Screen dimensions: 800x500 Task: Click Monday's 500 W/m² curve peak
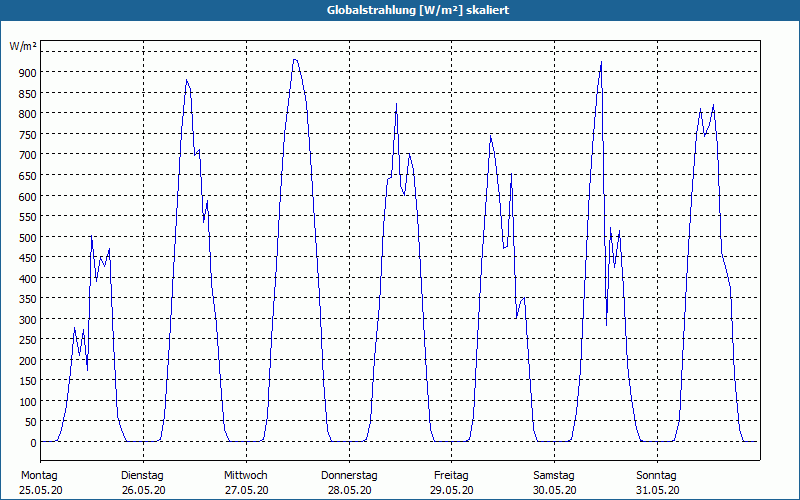pyautogui.click(x=91, y=236)
